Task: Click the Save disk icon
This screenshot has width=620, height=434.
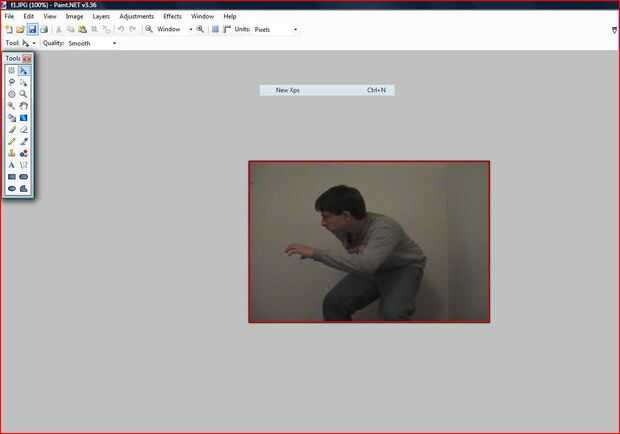Action: coord(32,29)
